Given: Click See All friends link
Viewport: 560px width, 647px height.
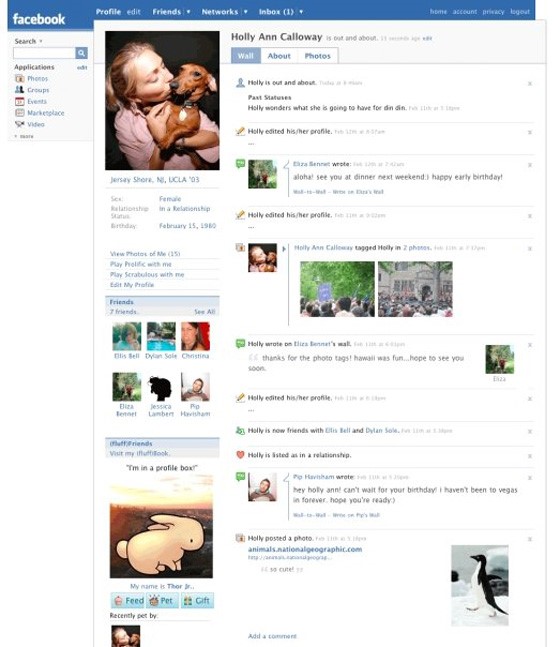Looking at the screenshot, I should pos(205,312).
